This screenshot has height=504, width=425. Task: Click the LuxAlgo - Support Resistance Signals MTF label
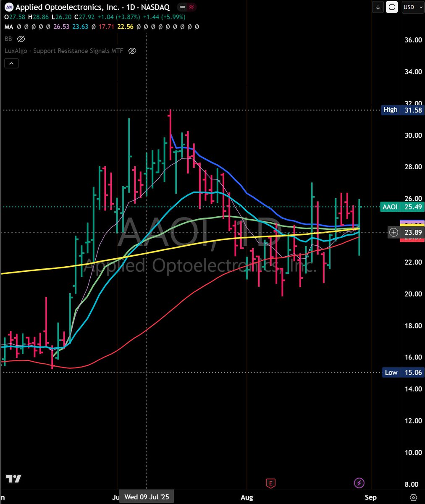click(65, 51)
